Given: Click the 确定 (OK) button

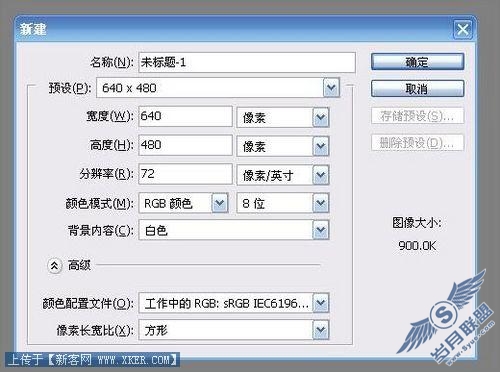Looking at the screenshot, I should tap(417, 62).
